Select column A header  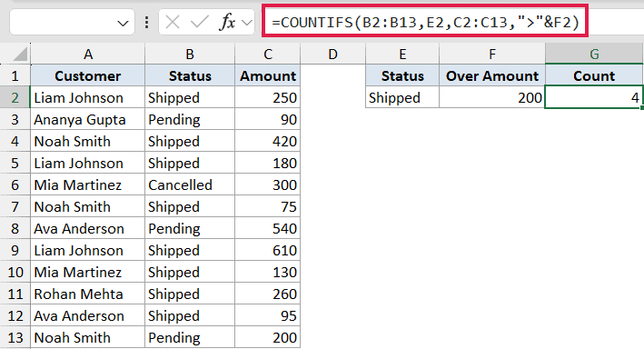pyautogui.click(x=88, y=54)
